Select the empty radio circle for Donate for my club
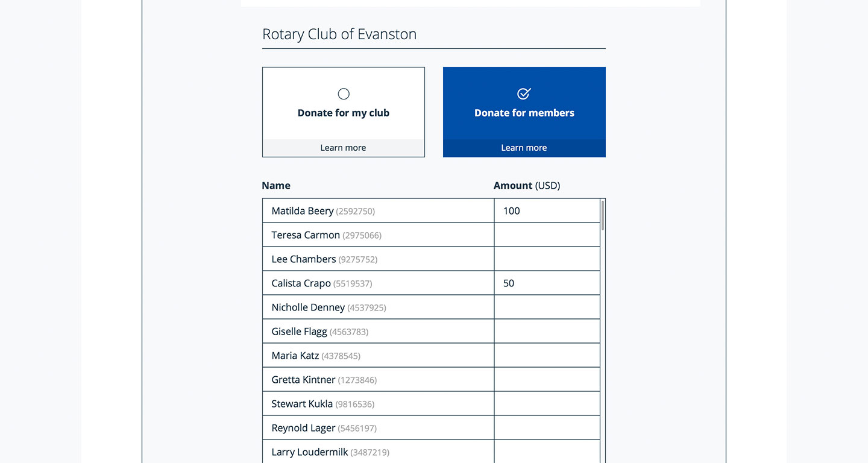868x463 pixels. coord(343,94)
